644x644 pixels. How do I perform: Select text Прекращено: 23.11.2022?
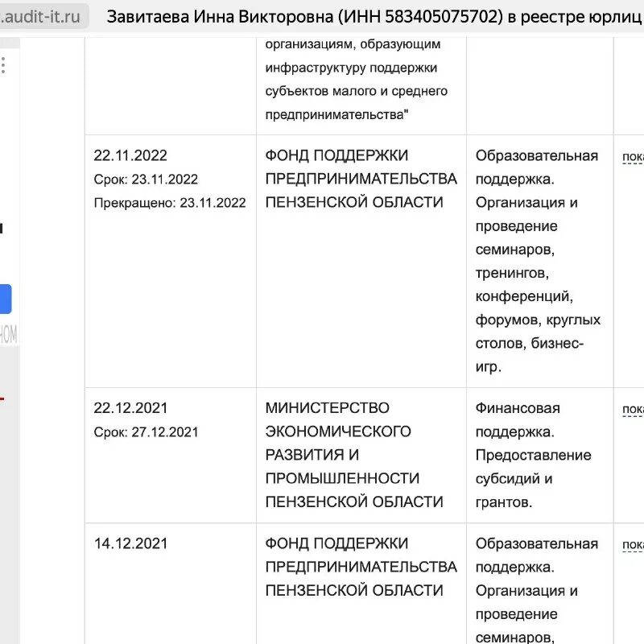[x=170, y=203]
